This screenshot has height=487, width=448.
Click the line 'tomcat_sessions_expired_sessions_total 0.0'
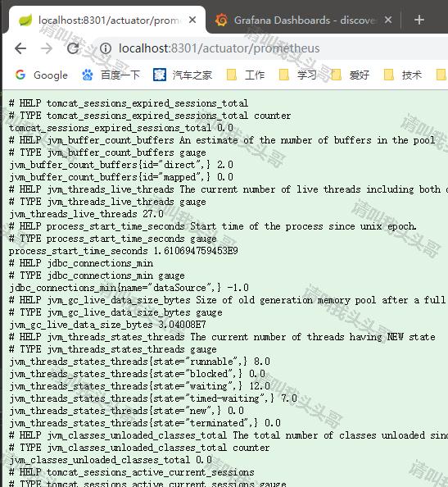121,128
